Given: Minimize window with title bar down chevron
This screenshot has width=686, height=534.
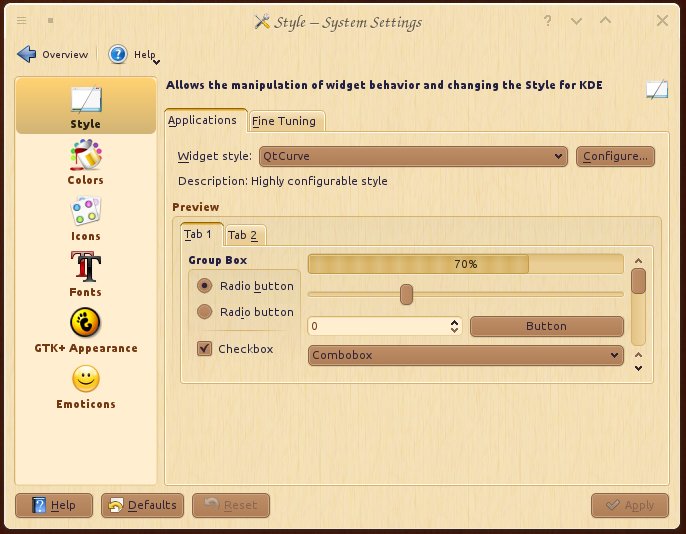Looking at the screenshot, I should pyautogui.click(x=576, y=21).
